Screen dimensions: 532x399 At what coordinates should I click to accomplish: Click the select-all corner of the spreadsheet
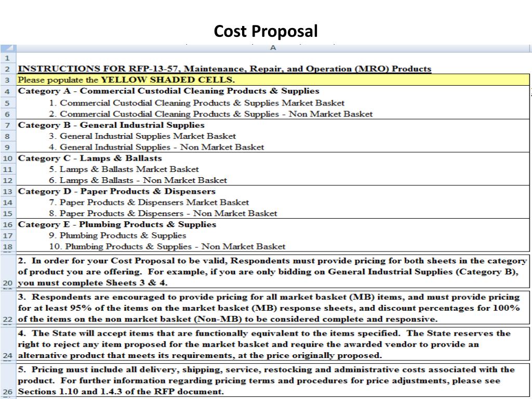tap(8, 48)
